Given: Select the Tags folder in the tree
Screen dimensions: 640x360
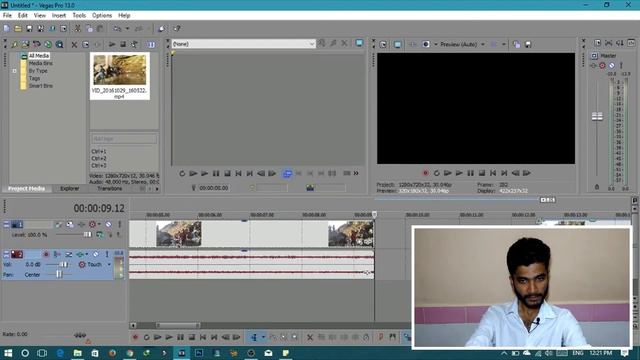Looking at the screenshot, I should click(34, 78).
